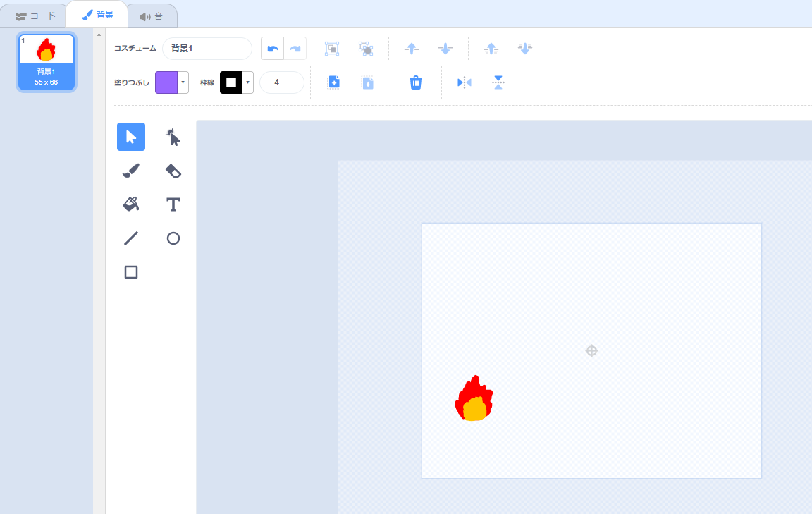This screenshot has width=812, height=514.
Task: Click the purple fill color swatch
Action: point(166,82)
